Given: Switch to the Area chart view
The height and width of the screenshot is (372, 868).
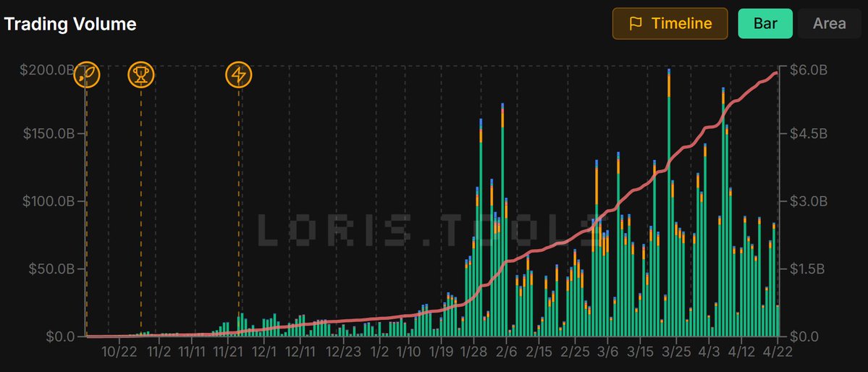Looking at the screenshot, I should pos(829,23).
